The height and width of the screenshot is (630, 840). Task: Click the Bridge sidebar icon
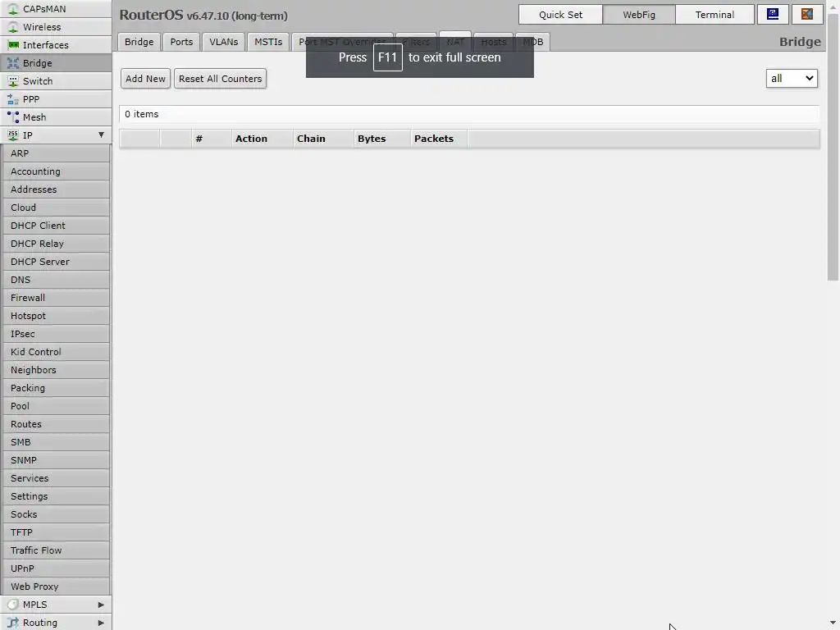13,63
